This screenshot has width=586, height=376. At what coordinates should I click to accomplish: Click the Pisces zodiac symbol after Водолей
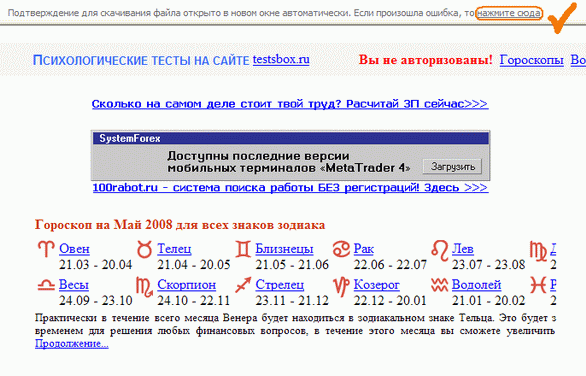(x=538, y=286)
